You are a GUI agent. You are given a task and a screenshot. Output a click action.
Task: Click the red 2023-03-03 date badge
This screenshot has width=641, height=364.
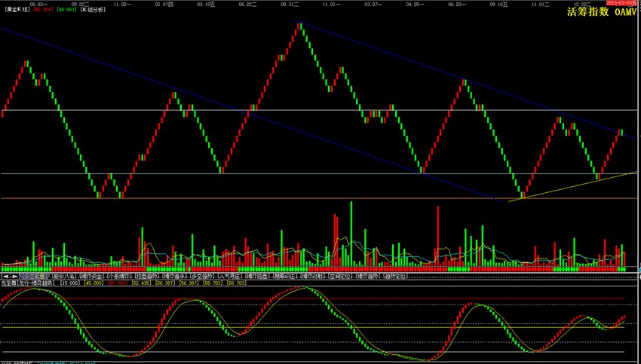coord(621,2)
